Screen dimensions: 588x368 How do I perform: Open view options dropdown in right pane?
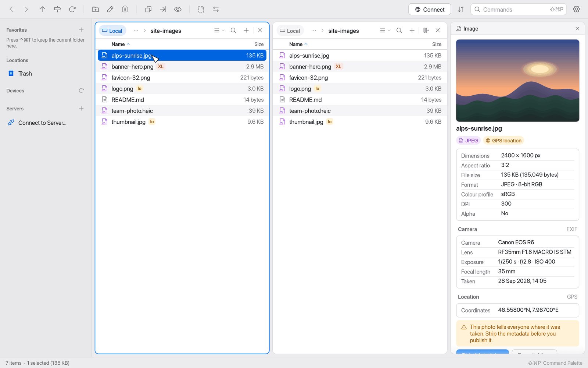(385, 31)
